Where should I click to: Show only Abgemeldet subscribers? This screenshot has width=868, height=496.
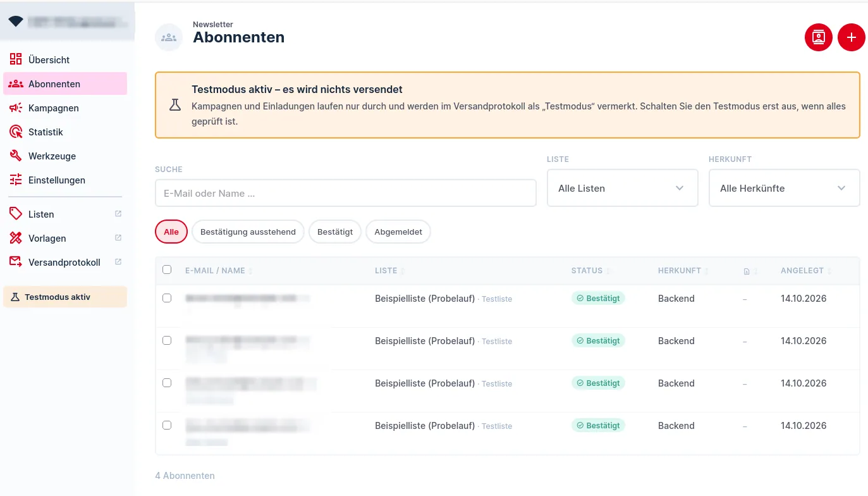pos(398,232)
